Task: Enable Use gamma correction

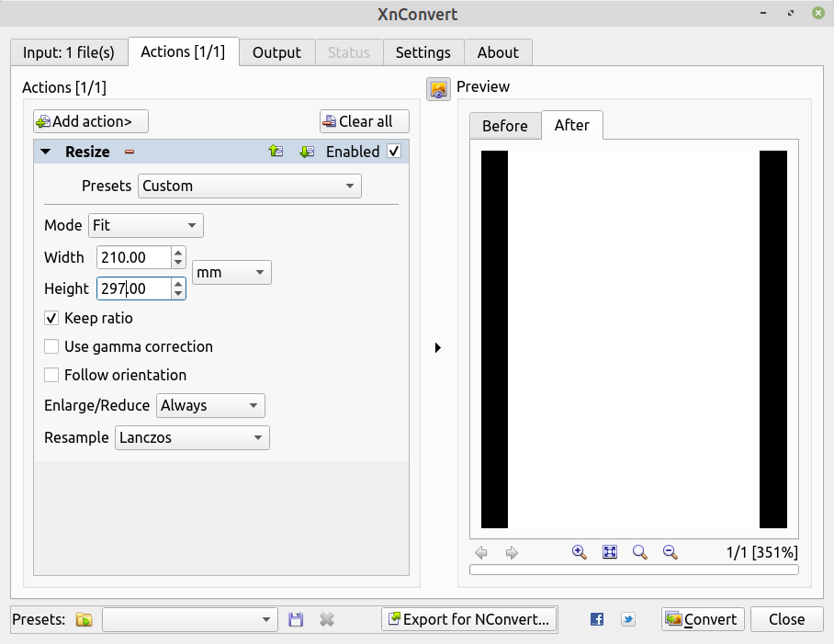Action: coord(51,346)
